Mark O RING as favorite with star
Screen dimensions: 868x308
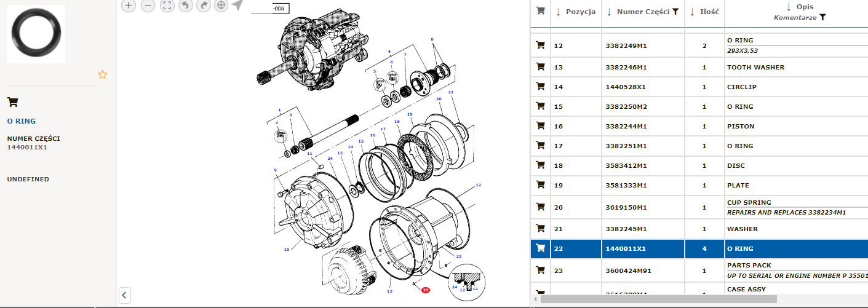pyautogui.click(x=103, y=74)
